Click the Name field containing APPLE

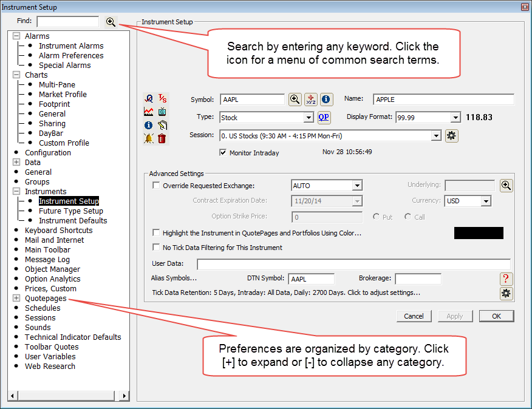click(x=443, y=100)
